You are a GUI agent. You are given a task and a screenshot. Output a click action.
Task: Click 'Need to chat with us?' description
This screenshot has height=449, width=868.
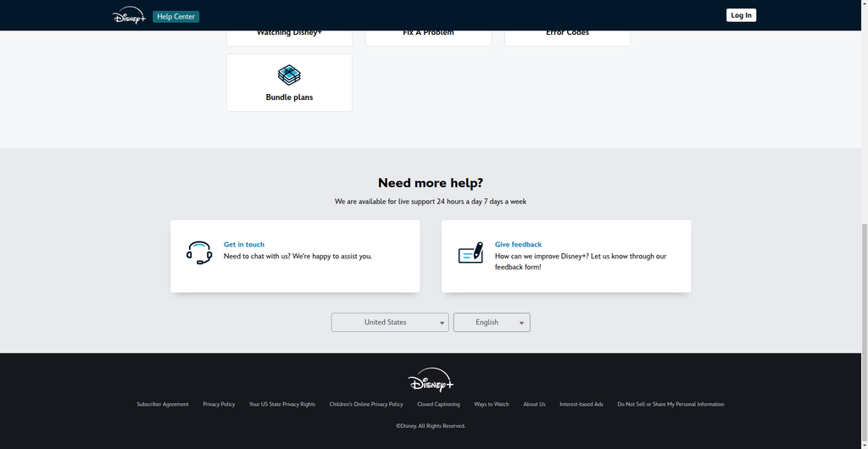coord(298,257)
